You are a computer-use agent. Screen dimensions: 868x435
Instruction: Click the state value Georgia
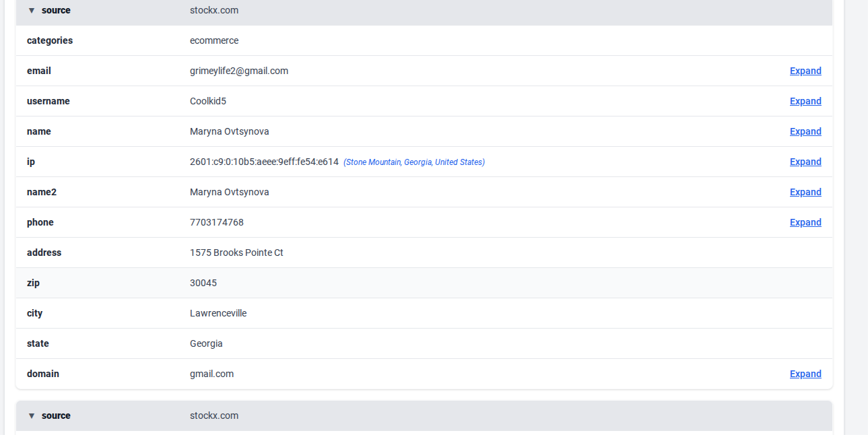point(206,343)
